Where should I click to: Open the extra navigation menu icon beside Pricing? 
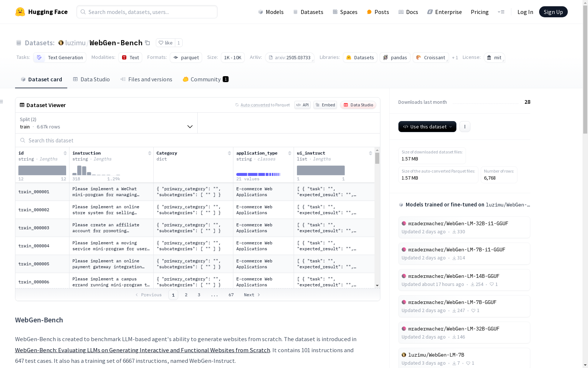(x=501, y=12)
